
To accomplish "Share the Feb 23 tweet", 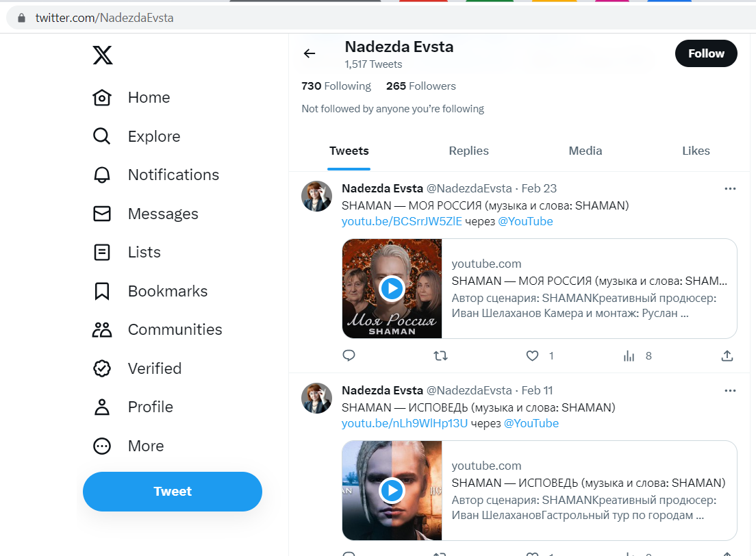I will (727, 356).
